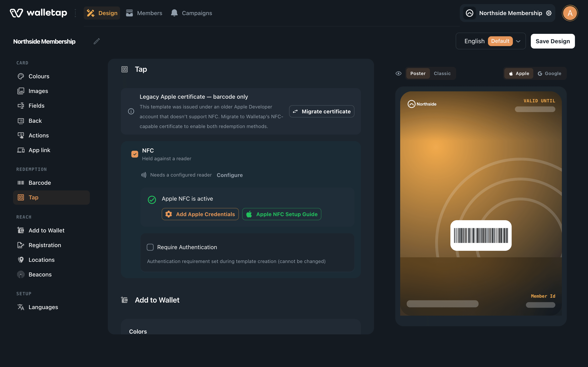Check the Require Authentication checkbox
The image size is (588, 367).
150,247
